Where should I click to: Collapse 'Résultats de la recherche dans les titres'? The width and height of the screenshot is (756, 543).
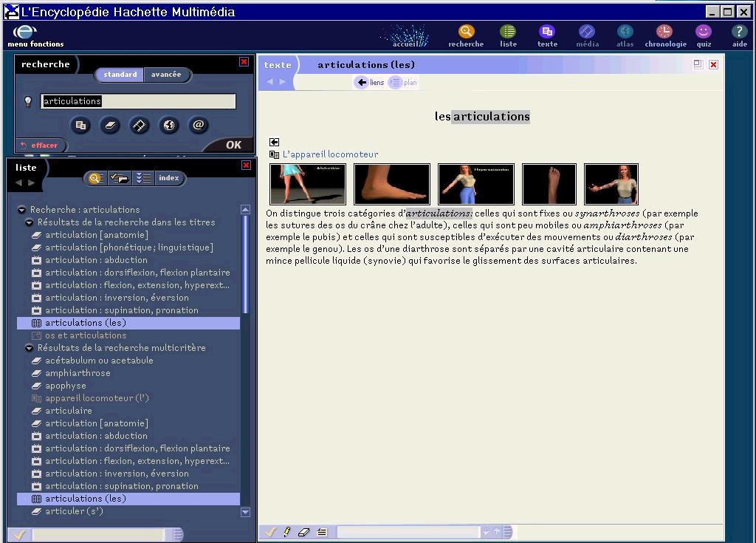(29, 222)
